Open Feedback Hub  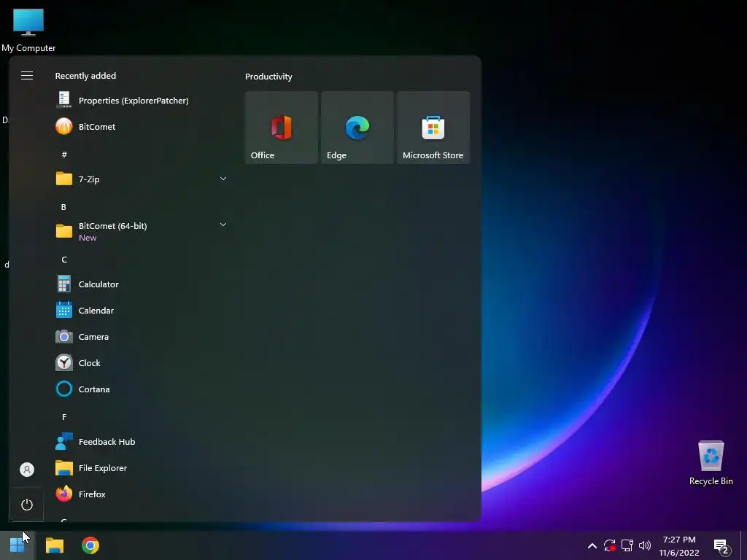[x=141, y=442]
